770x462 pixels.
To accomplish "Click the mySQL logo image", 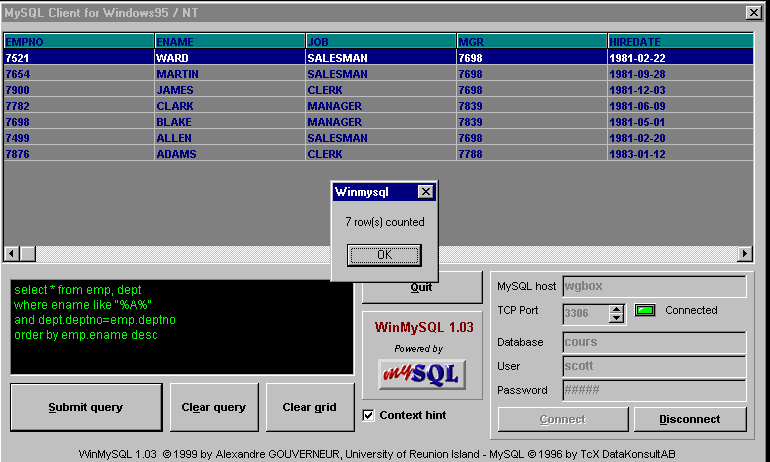I will point(422,375).
